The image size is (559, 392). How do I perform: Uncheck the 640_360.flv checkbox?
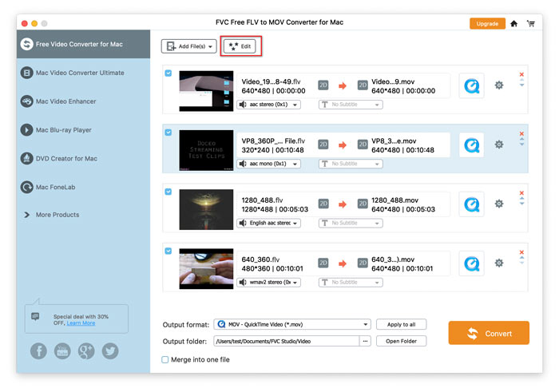pos(168,251)
